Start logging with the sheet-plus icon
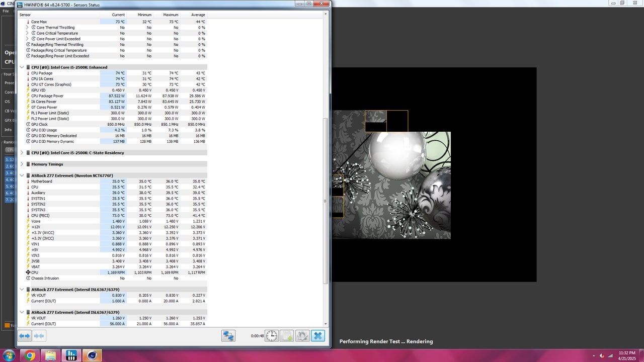Image resolution: width=644 pixels, height=362 pixels. coord(287,336)
